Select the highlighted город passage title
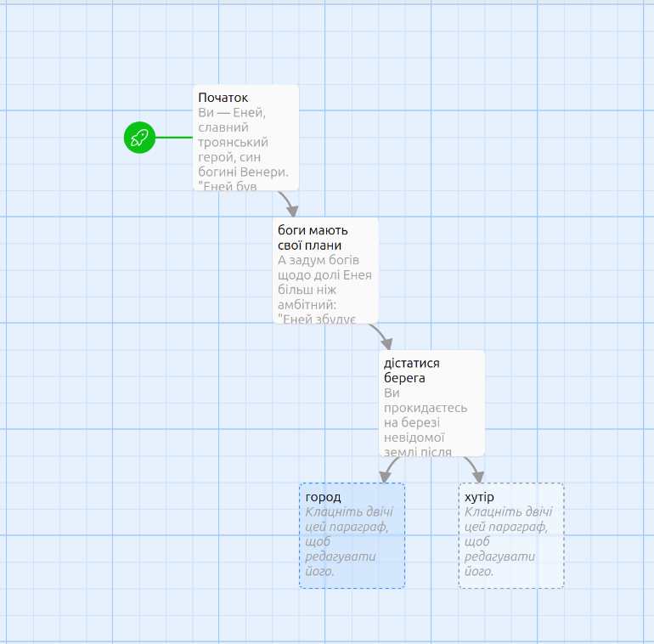Viewport: 654px width, 644px height. click(324, 497)
